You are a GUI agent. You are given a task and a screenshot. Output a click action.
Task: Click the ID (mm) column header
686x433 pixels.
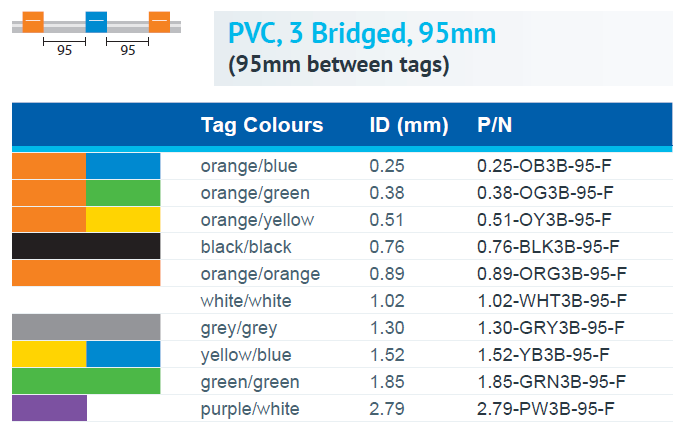[409, 125]
